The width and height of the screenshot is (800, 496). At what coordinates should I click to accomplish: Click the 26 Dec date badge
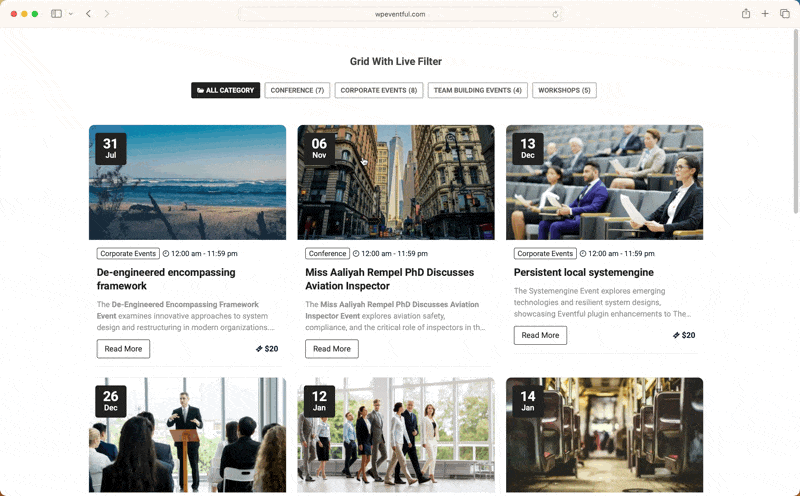click(x=111, y=401)
